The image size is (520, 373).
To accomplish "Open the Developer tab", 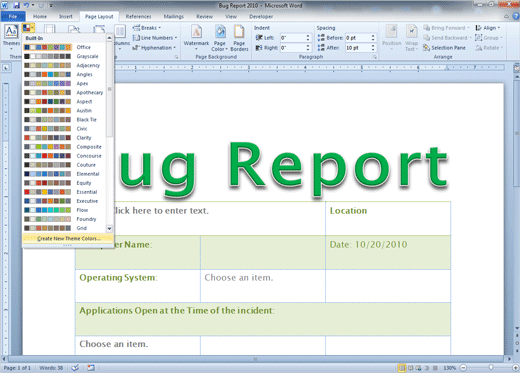I will pyautogui.click(x=261, y=16).
